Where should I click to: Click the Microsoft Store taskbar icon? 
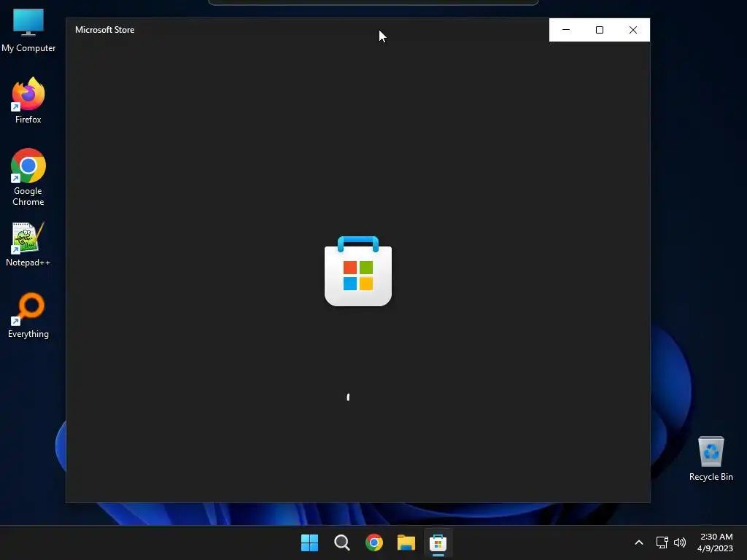[x=438, y=542]
